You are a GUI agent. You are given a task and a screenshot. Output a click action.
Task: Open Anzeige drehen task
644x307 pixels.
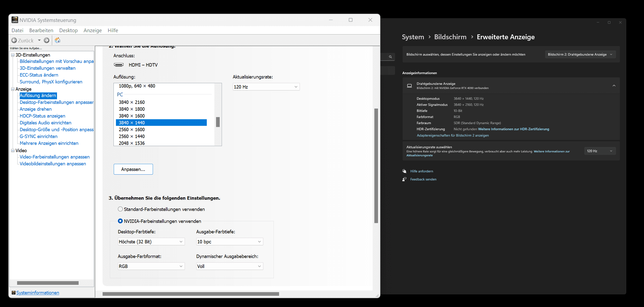coord(36,109)
